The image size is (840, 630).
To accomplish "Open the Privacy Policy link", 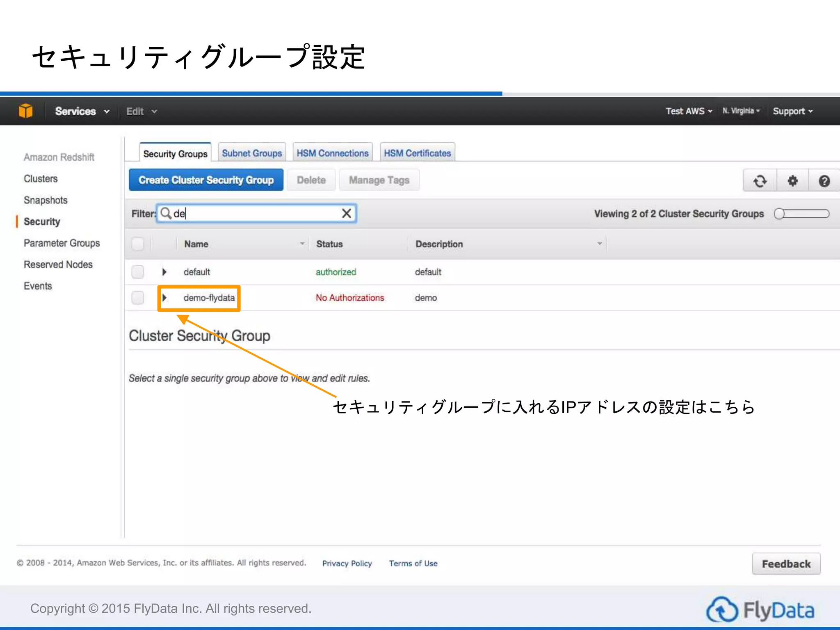I will (x=347, y=563).
